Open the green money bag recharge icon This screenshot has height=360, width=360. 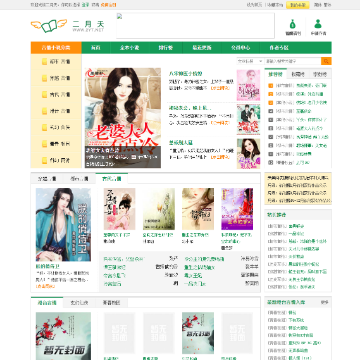point(293,24)
